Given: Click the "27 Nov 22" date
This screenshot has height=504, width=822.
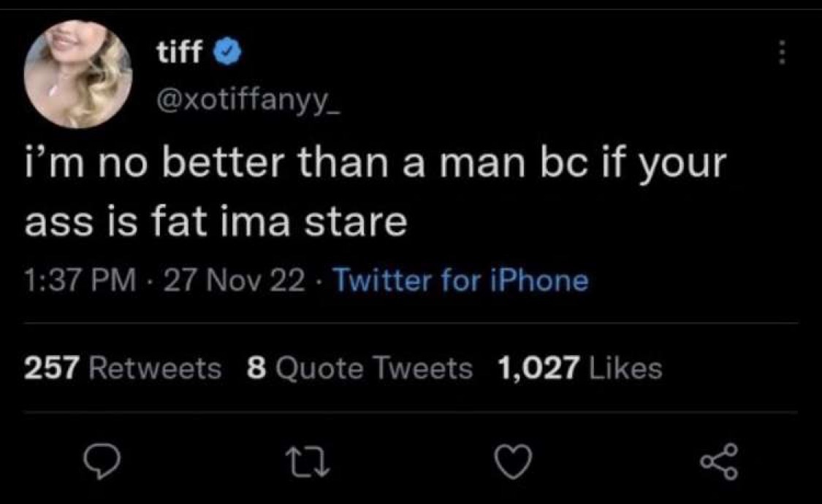Looking at the screenshot, I should click(236, 280).
